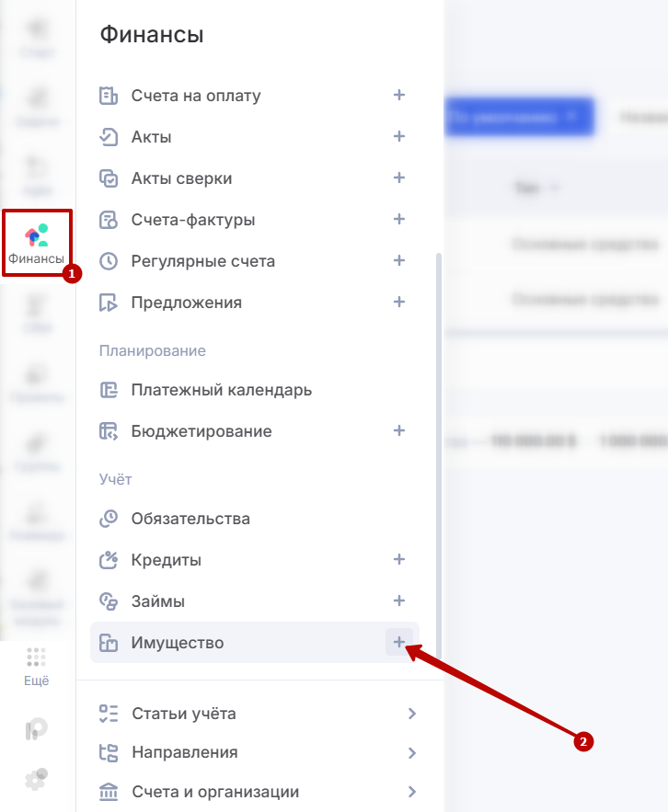Click the Ещё grid icon
668x812 pixels.
(36, 658)
